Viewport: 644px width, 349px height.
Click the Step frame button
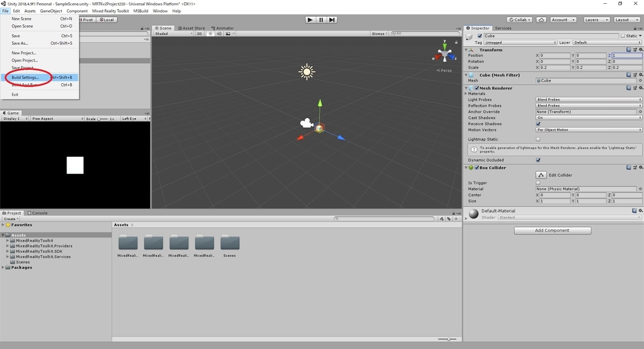[x=332, y=20]
